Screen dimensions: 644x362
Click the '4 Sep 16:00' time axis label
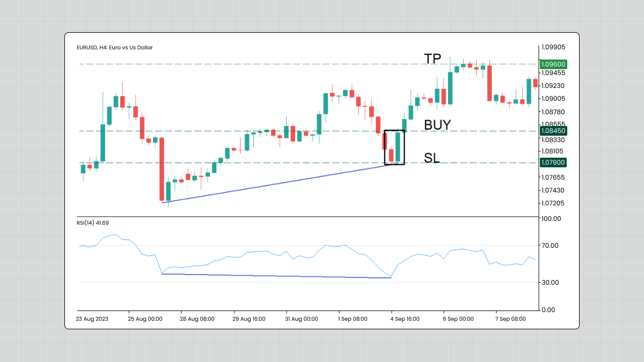[405, 319]
